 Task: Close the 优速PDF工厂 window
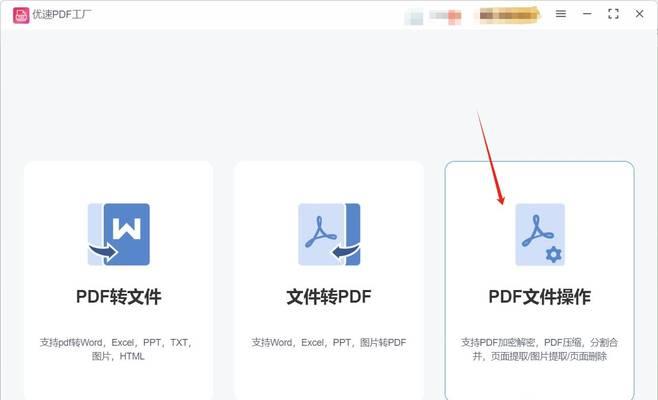[639, 14]
